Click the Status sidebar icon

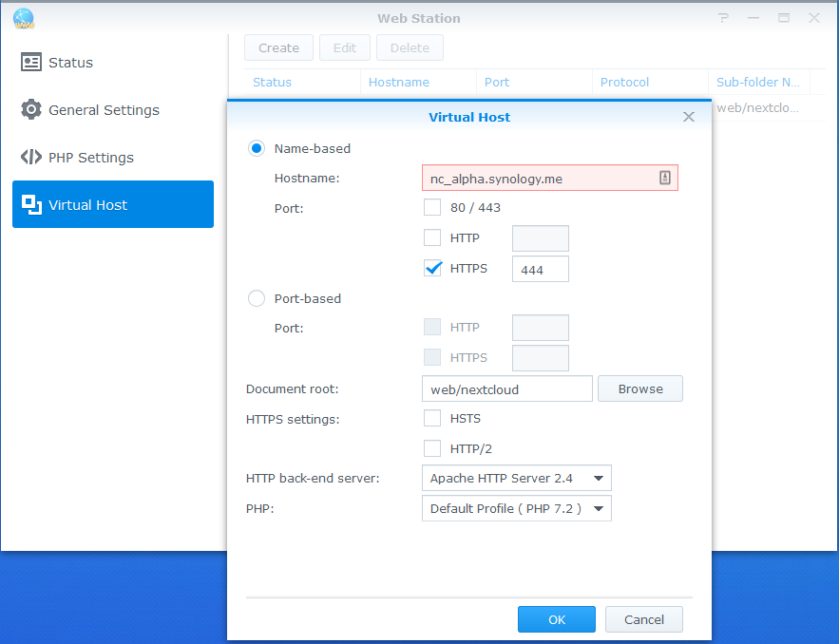click(31, 62)
